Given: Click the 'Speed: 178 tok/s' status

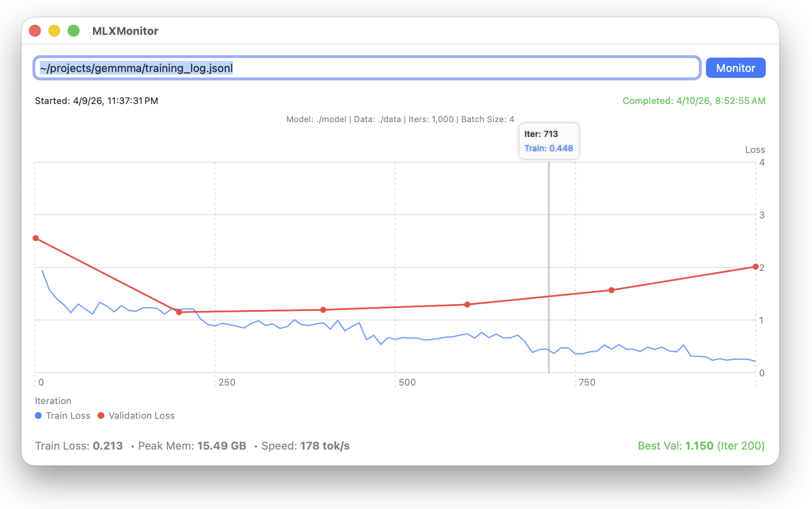Looking at the screenshot, I should tap(306, 446).
